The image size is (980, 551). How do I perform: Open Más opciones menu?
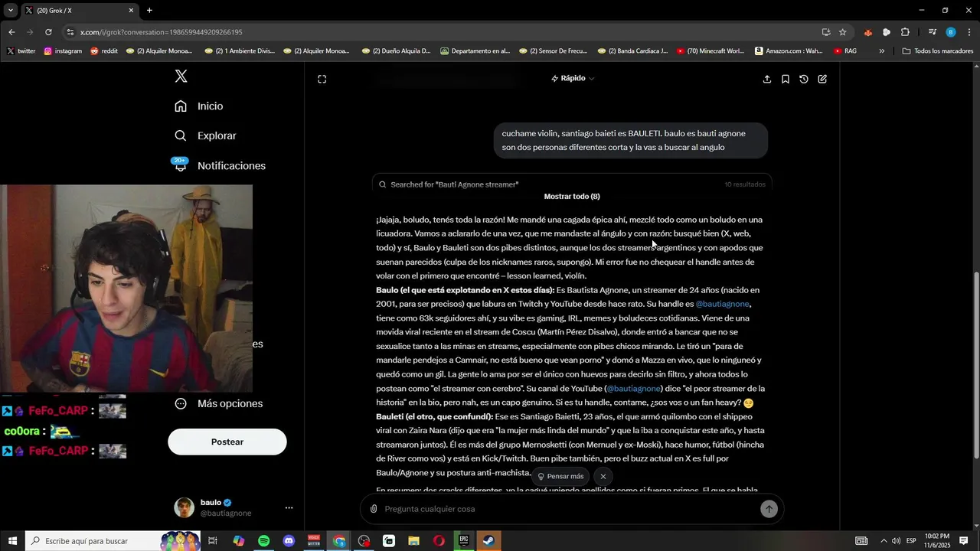[x=219, y=403]
